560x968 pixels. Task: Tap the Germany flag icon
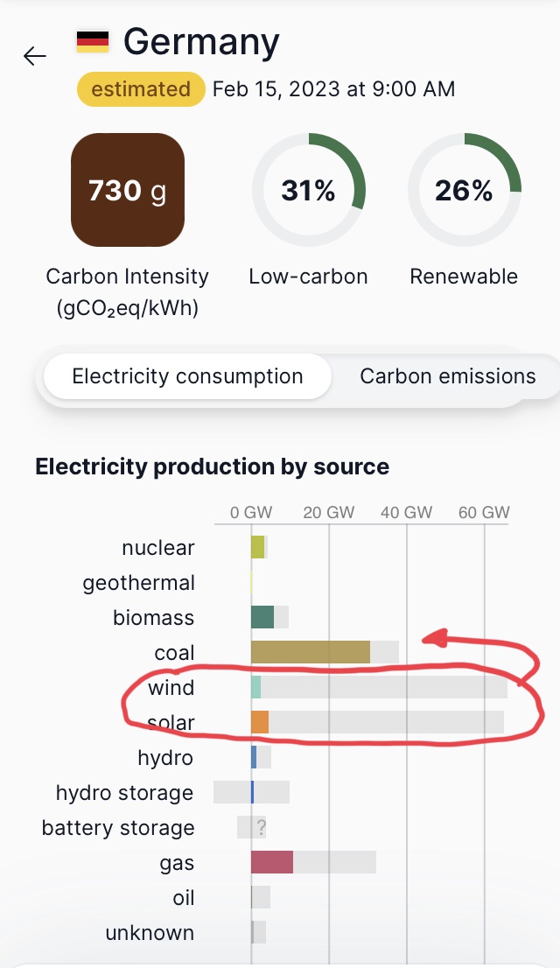[93, 41]
